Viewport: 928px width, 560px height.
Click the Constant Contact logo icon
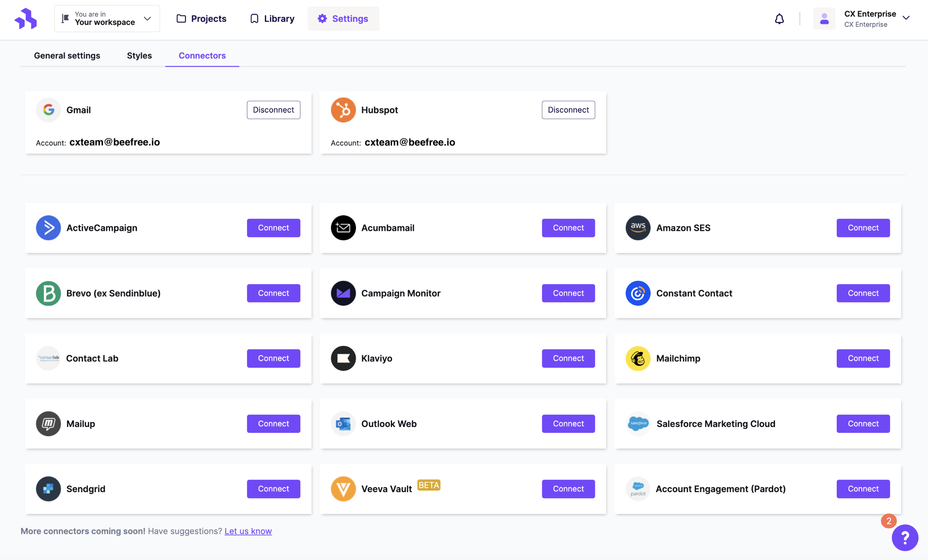[x=638, y=293]
